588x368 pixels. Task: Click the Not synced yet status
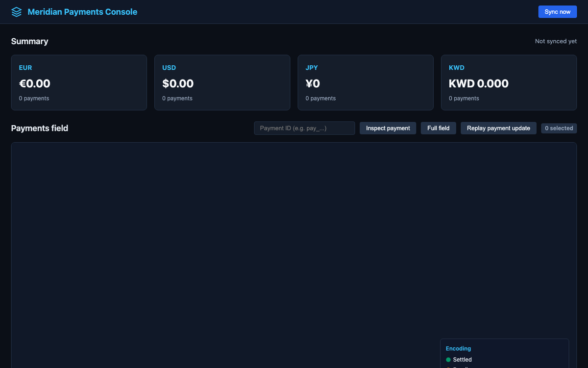click(x=556, y=41)
